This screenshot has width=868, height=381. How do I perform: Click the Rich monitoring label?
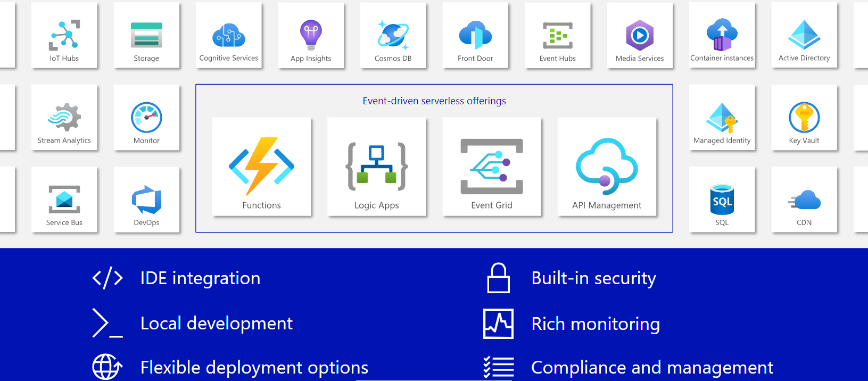pos(596,324)
